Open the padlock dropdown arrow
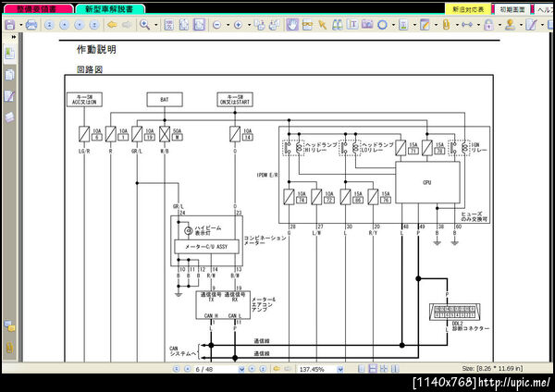 tap(499, 25)
